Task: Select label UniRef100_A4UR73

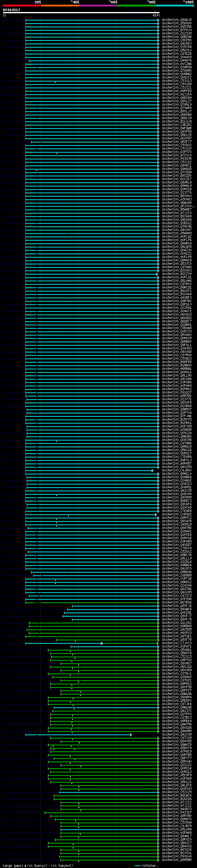Action: pos(176,809)
